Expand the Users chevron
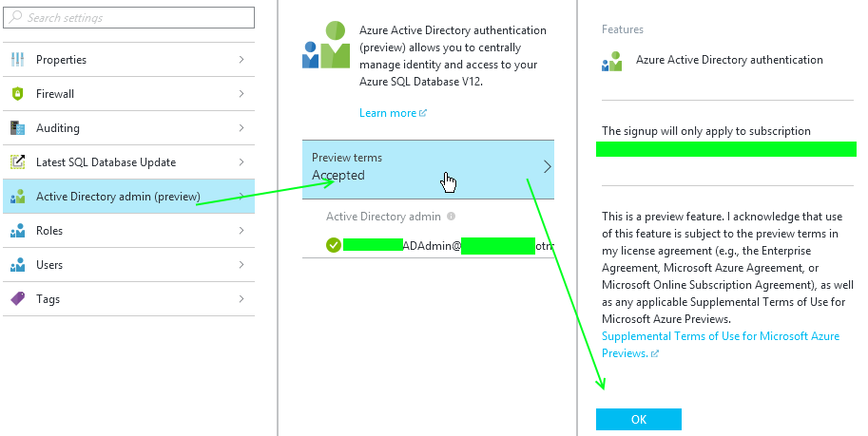 pos(241,265)
